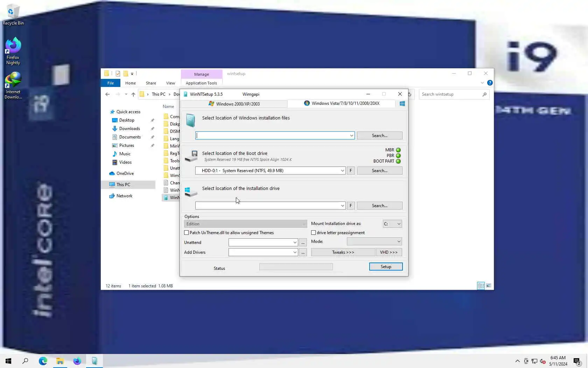The image size is (588, 368).
Task: Open VHD >>> options
Action: point(389,252)
